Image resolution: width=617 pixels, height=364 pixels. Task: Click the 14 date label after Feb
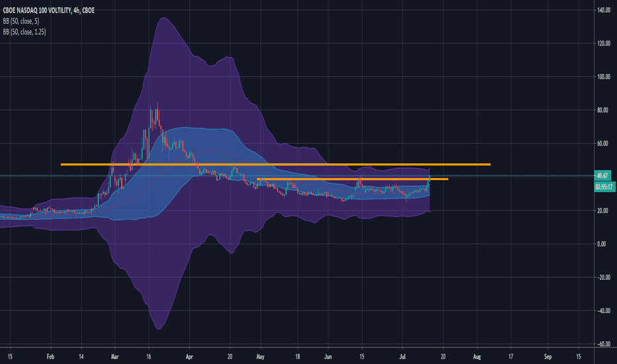[81, 357]
